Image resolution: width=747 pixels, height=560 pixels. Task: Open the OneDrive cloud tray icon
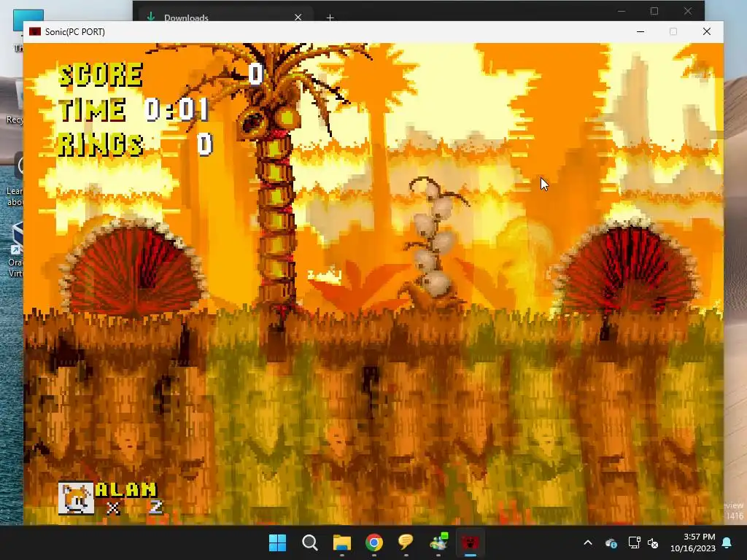click(x=611, y=542)
